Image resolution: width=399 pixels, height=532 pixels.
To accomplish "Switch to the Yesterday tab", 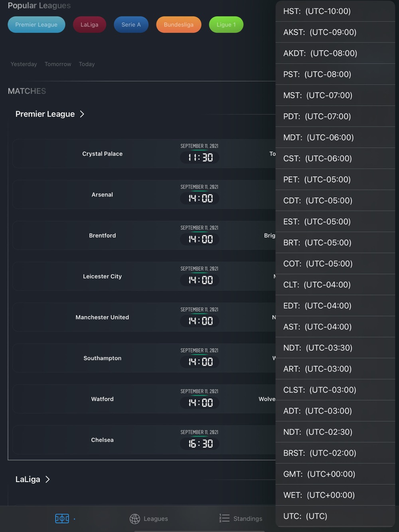I will click(x=24, y=64).
